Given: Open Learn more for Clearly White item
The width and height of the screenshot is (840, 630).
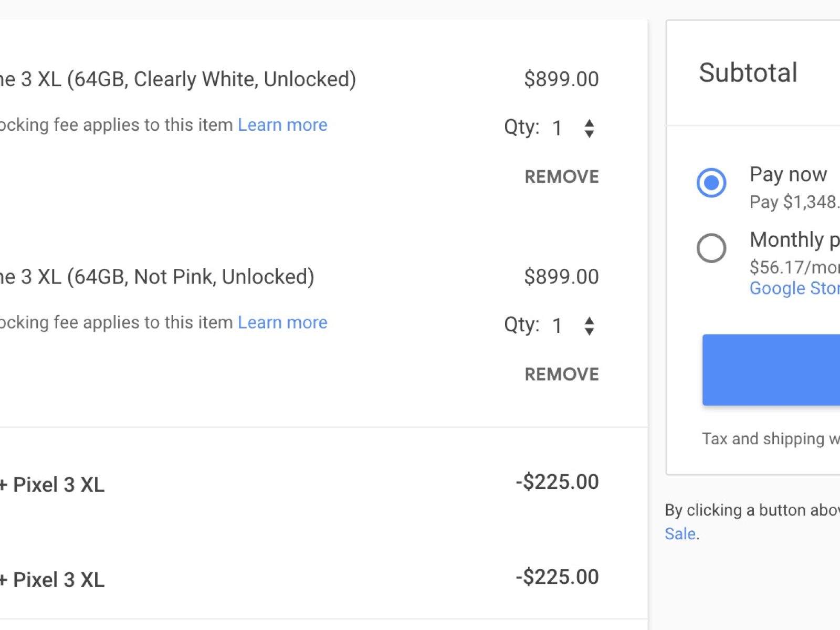Looking at the screenshot, I should pos(282,125).
